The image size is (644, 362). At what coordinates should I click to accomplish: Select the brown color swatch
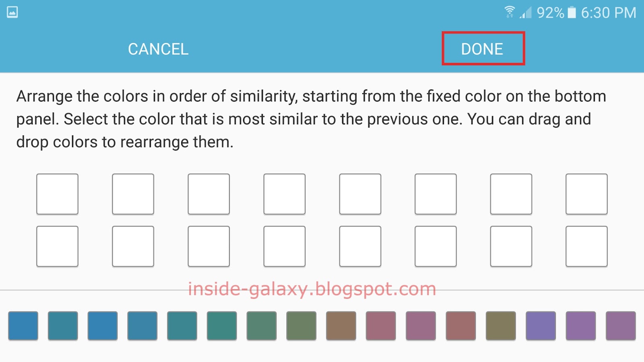(x=342, y=326)
